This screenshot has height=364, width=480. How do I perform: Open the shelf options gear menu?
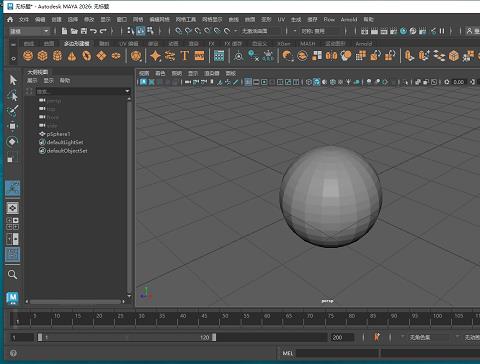pos(13,58)
